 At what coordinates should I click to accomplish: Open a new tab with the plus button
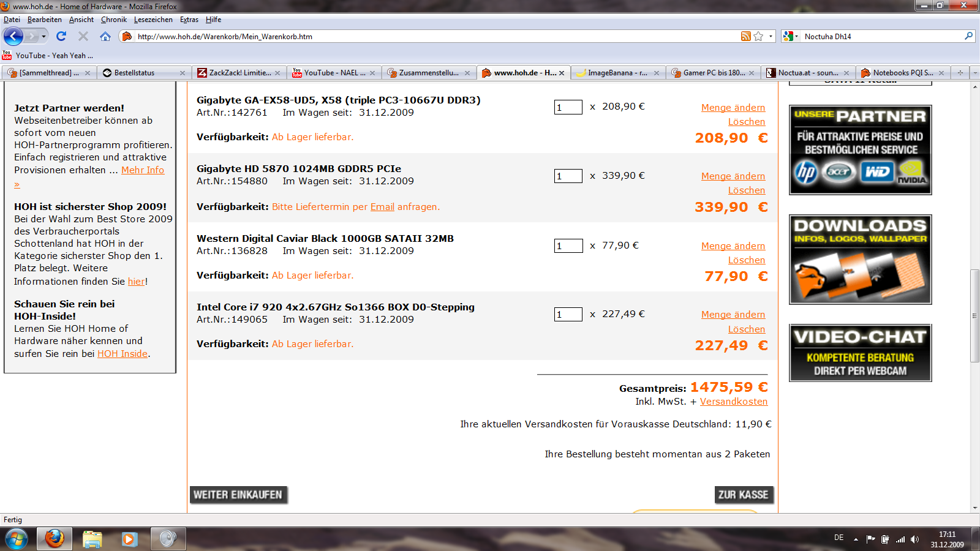960,73
